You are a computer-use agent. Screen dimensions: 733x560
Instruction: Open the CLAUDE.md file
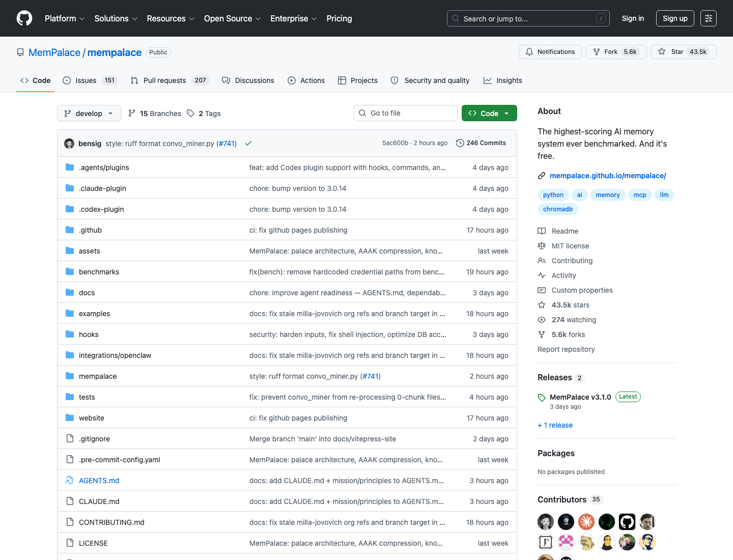[x=99, y=501]
